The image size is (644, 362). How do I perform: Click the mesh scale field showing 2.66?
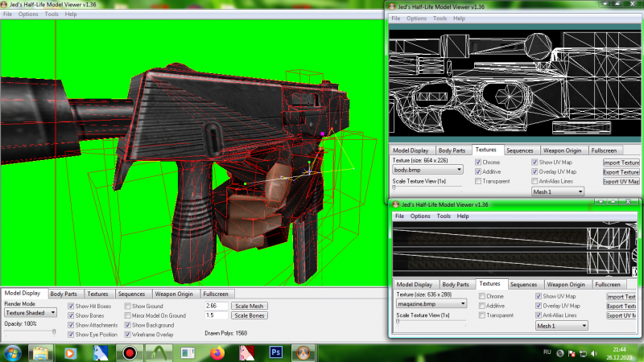tap(216, 306)
